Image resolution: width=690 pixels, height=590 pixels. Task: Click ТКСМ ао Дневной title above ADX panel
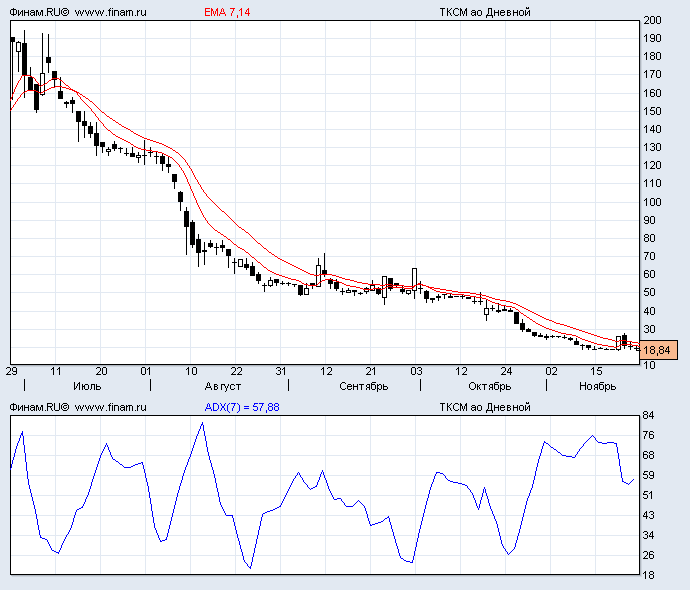pyautogui.click(x=484, y=407)
